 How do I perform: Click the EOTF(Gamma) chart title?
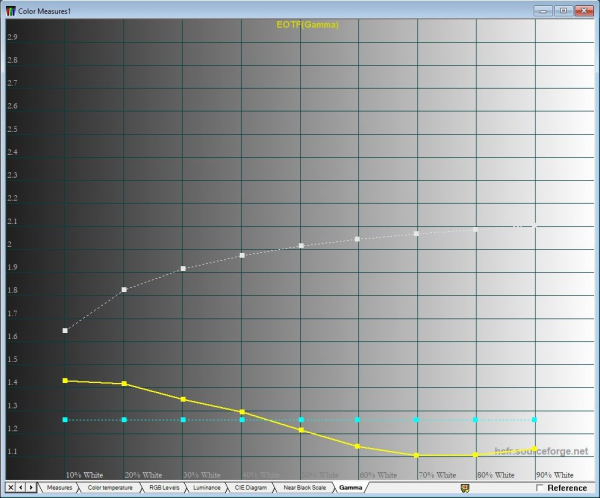(x=307, y=25)
